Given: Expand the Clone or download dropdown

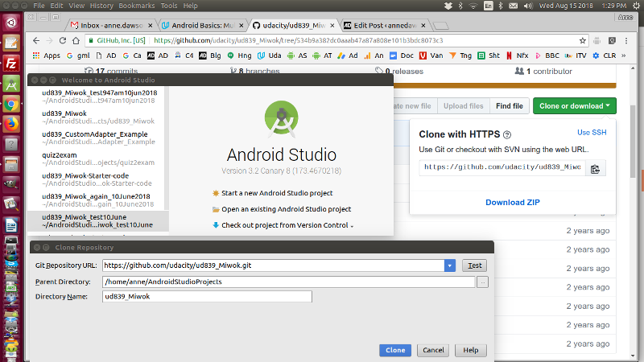Looking at the screenshot, I should click(x=575, y=106).
